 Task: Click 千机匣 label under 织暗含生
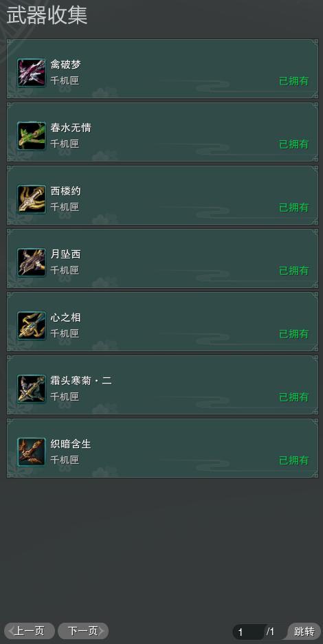pyautogui.click(x=65, y=460)
